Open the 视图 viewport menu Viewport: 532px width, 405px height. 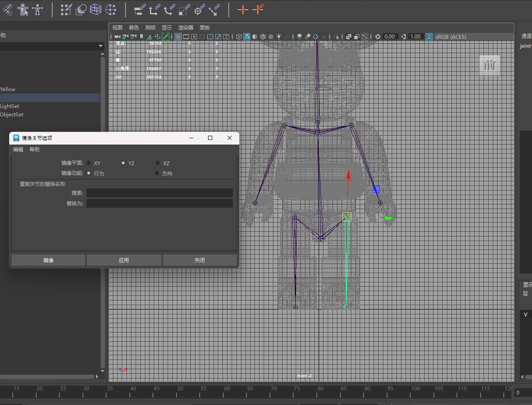tap(117, 27)
